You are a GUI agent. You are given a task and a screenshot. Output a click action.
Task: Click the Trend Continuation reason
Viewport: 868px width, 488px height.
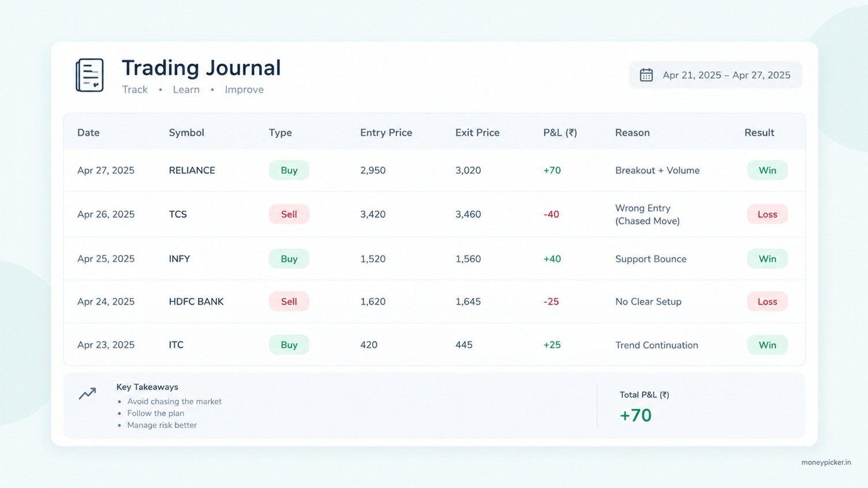tap(657, 344)
